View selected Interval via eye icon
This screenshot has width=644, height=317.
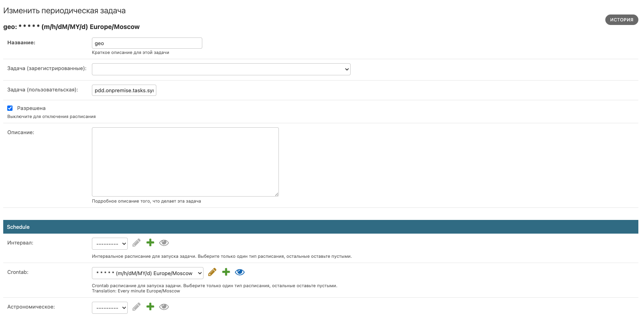click(x=164, y=242)
